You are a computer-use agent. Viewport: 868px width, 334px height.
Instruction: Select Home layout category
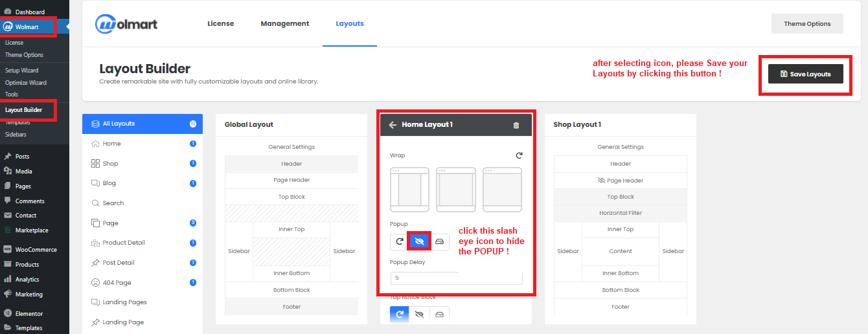tap(143, 144)
